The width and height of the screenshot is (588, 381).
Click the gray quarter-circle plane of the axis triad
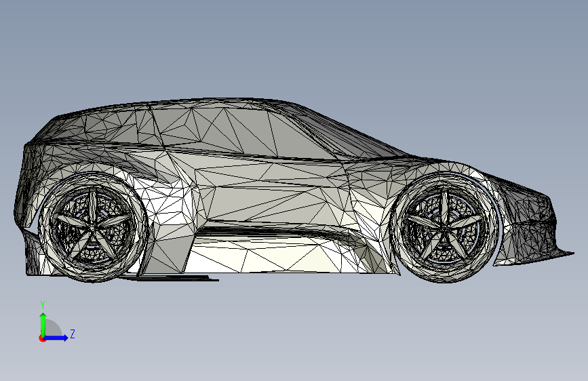pos(52,328)
